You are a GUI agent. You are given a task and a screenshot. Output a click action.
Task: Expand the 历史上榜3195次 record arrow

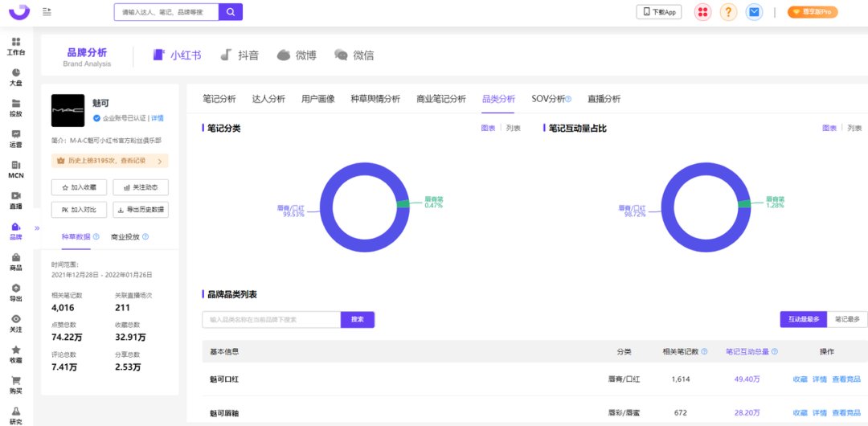click(160, 162)
